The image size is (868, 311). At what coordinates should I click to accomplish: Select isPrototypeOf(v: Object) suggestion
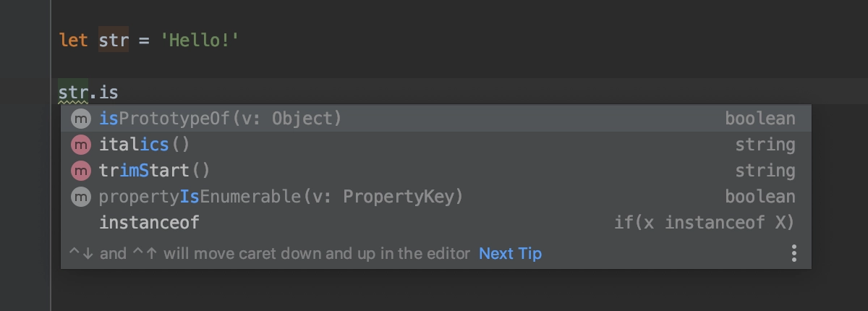coord(435,119)
